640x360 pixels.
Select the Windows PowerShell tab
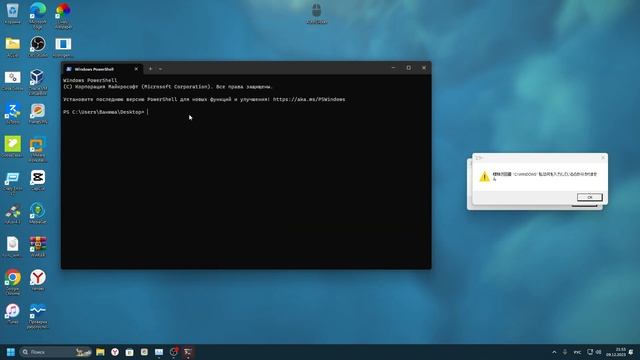102,69
